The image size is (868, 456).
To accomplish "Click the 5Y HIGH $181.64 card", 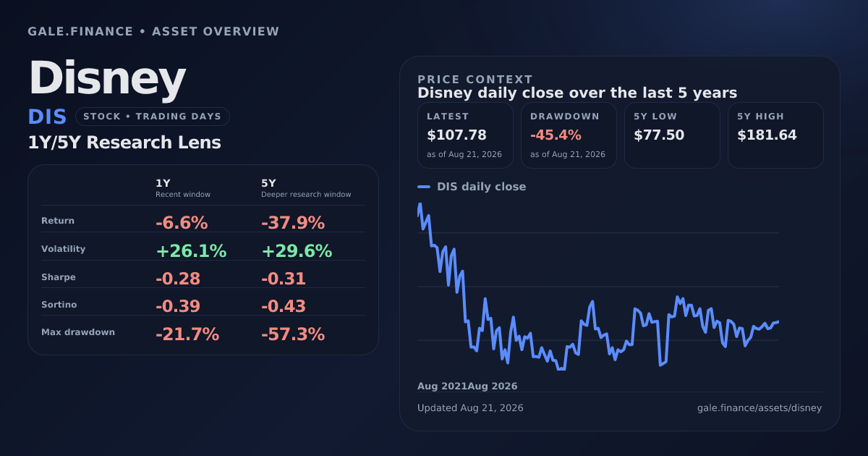I will click(775, 135).
